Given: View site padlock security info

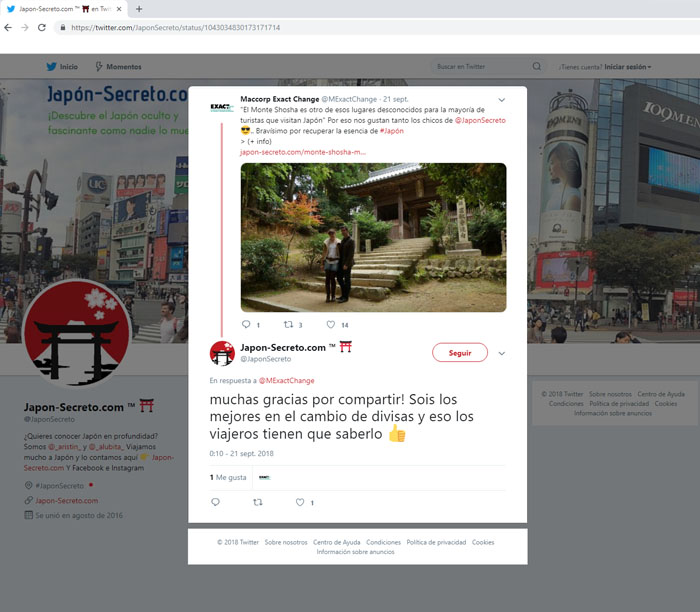Looking at the screenshot, I should [x=63, y=28].
